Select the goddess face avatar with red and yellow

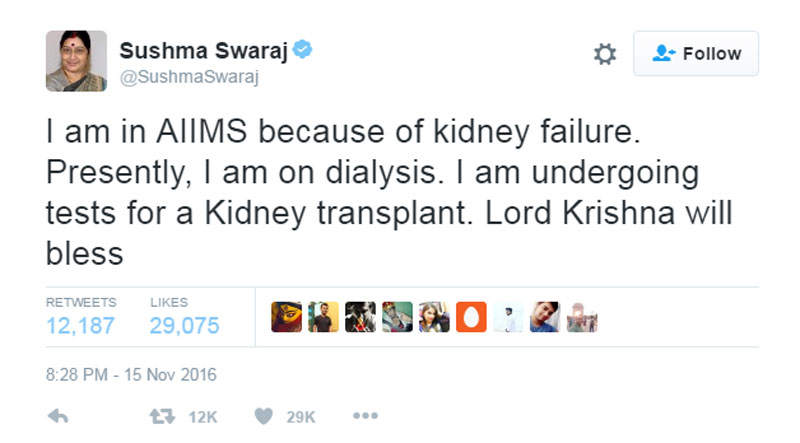click(x=286, y=317)
